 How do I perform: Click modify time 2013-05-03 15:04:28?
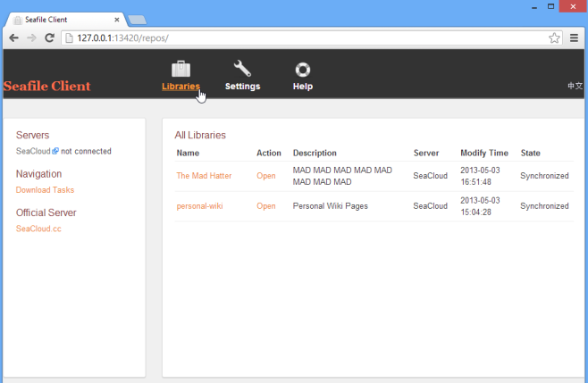[480, 206]
